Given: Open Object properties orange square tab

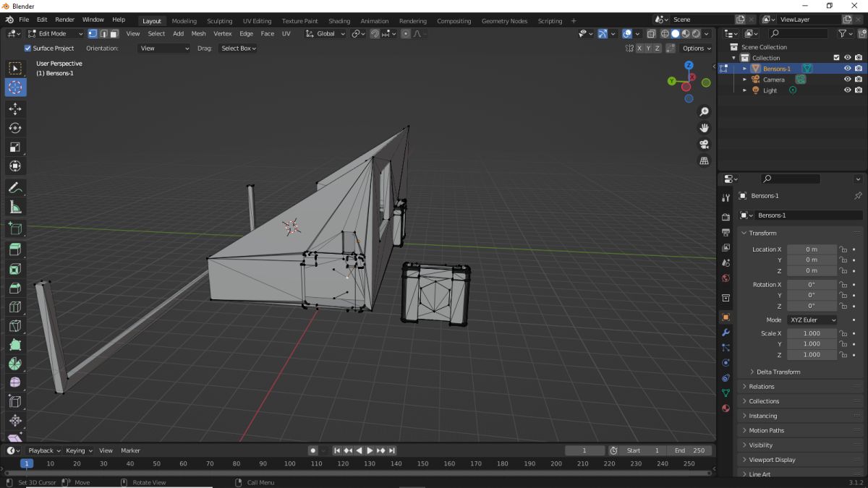Looking at the screenshot, I should pyautogui.click(x=726, y=317).
